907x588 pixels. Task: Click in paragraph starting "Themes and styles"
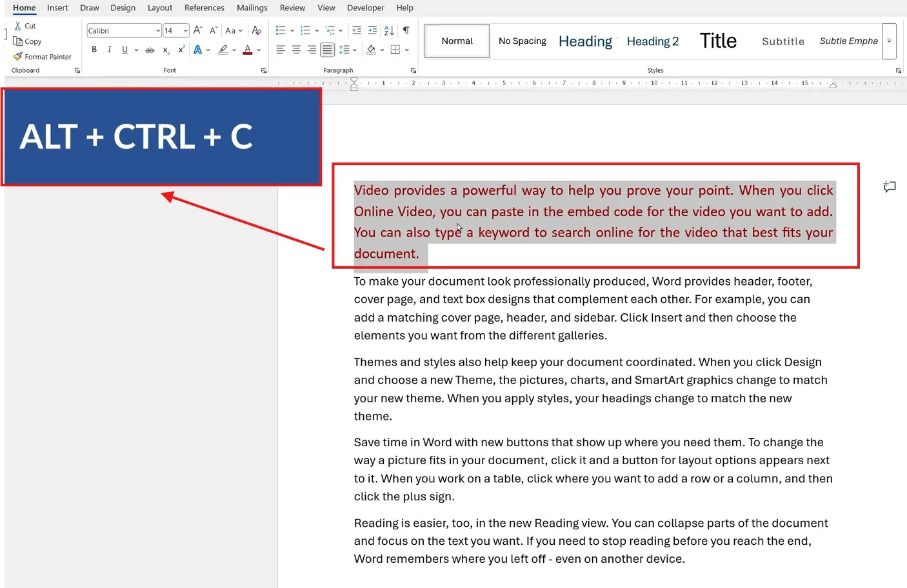590,389
